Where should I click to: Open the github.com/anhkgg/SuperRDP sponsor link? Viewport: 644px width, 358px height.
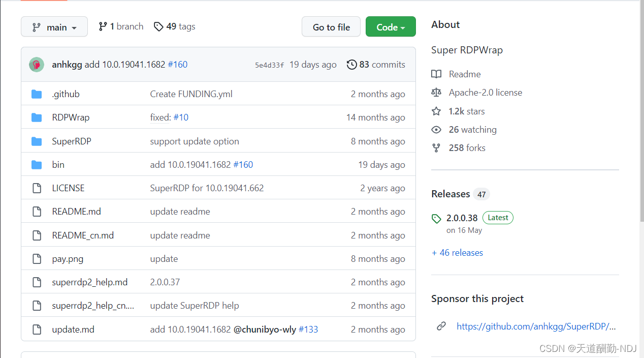pos(536,326)
